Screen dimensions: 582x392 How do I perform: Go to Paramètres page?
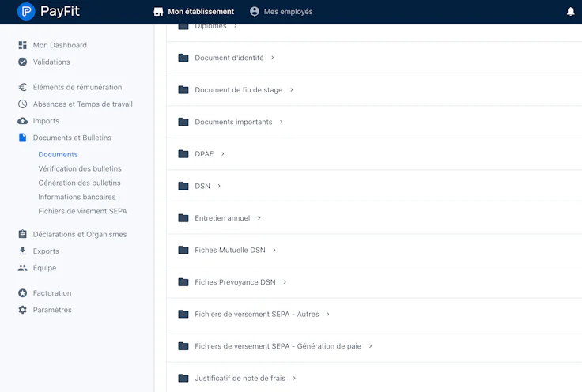[52, 310]
